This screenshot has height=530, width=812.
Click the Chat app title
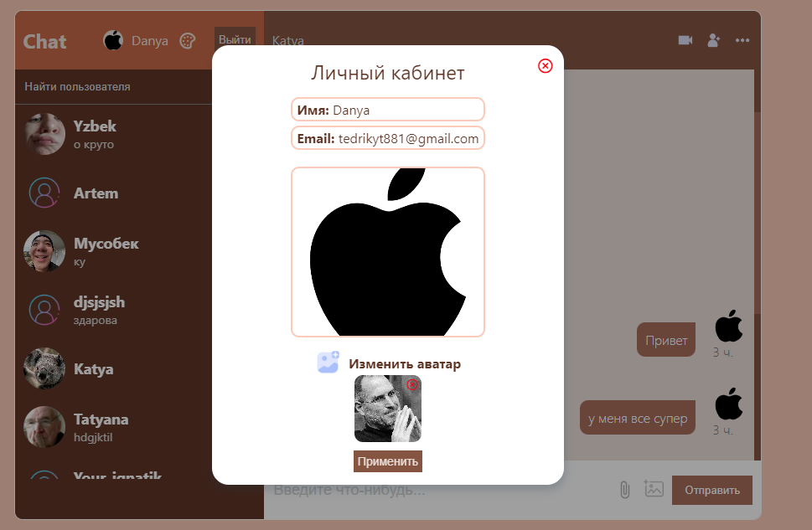click(44, 41)
